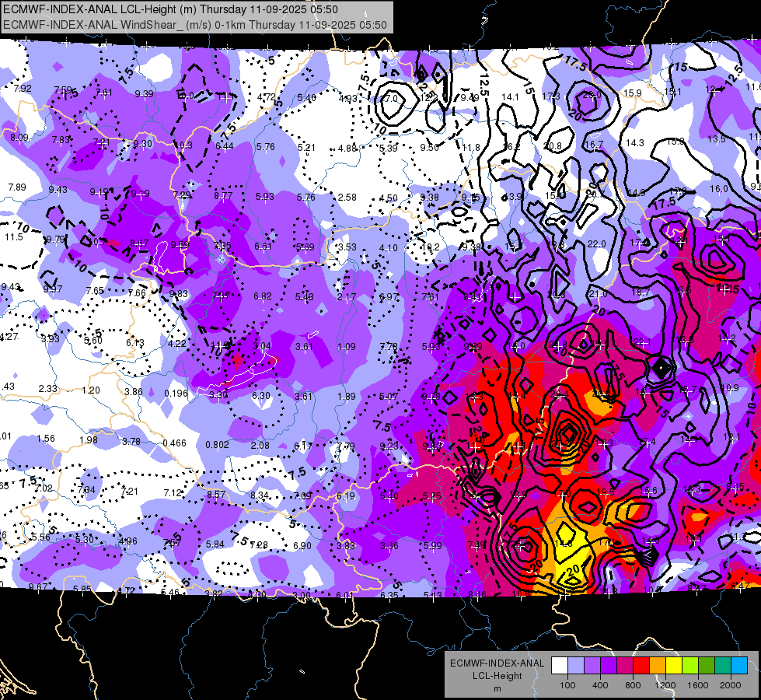Click the wind shear value 5.21
The height and width of the screenshot is (700, 761).
tap(307, 147)
